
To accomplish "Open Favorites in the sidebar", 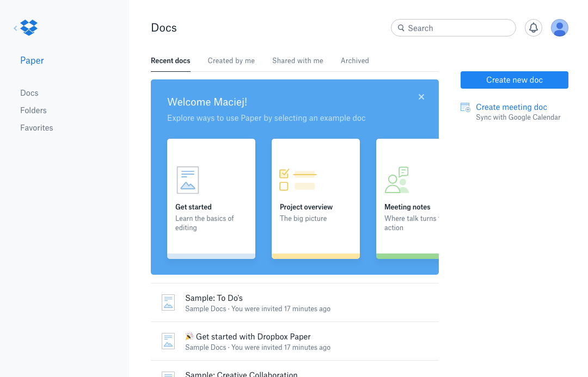I will [x=37, y=128].
